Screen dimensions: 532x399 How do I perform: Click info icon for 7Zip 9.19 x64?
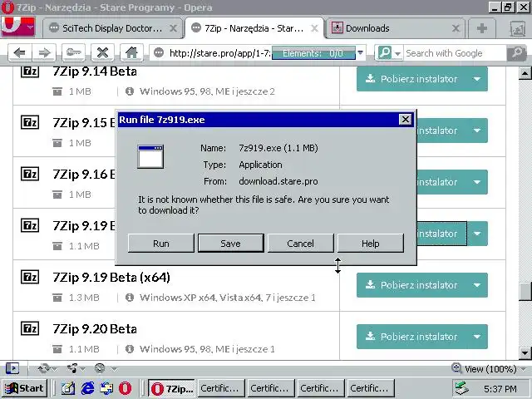[130, 298]
